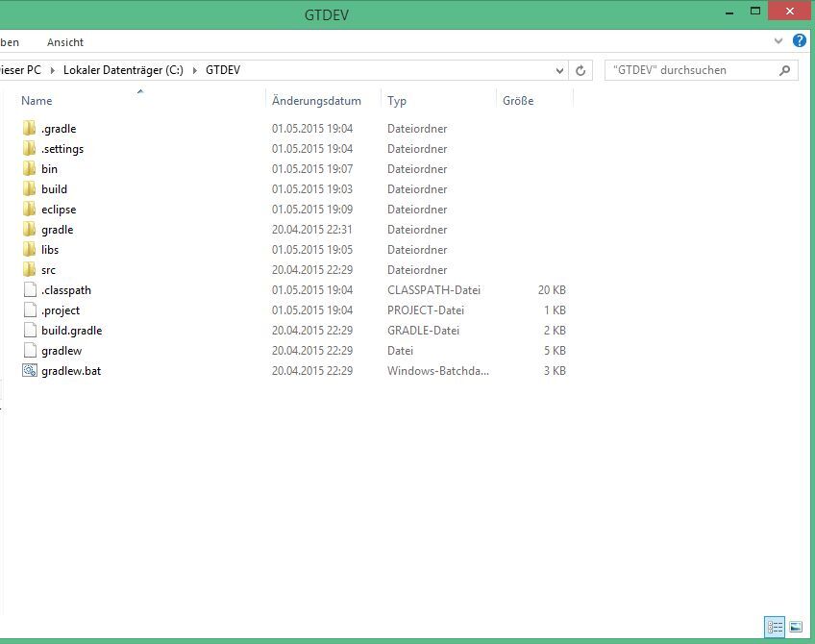Refresh the GTDEV folder view
This screenshot has width=815, height=644.
(580, 70)
